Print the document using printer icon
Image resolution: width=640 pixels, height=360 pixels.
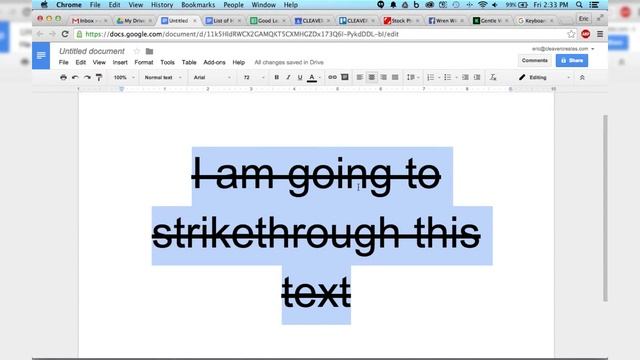pos(63,77)
